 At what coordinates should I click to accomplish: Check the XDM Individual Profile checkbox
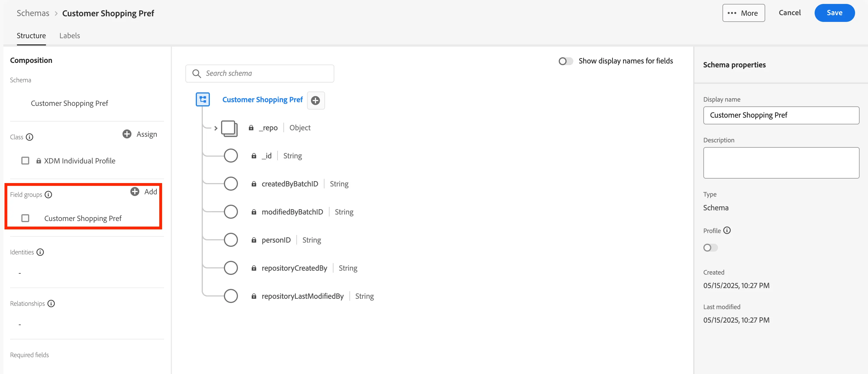click(25, 161)
